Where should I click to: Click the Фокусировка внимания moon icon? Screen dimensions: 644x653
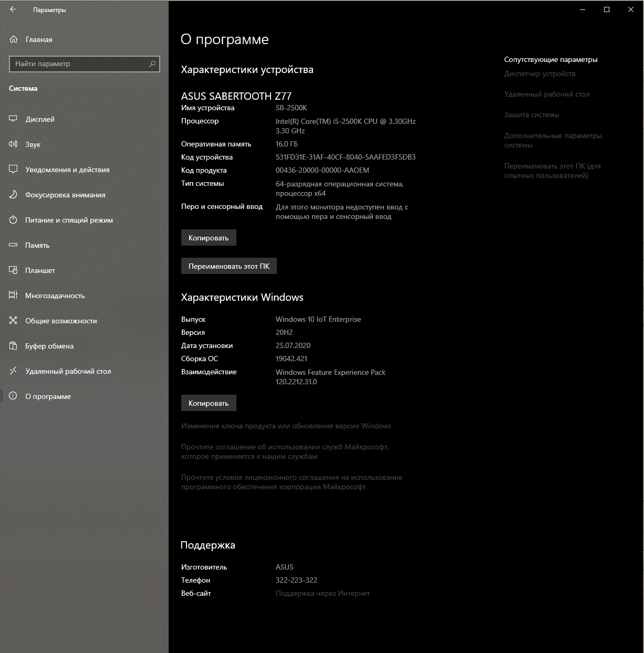(14, 195)
